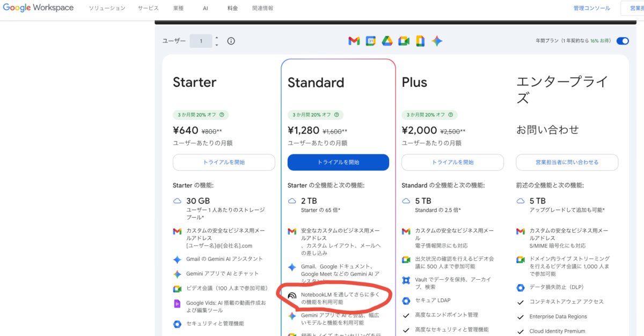Open the ソリューション menu
Image resolution: width=644 pixels, height=336 pixels.
107,9
